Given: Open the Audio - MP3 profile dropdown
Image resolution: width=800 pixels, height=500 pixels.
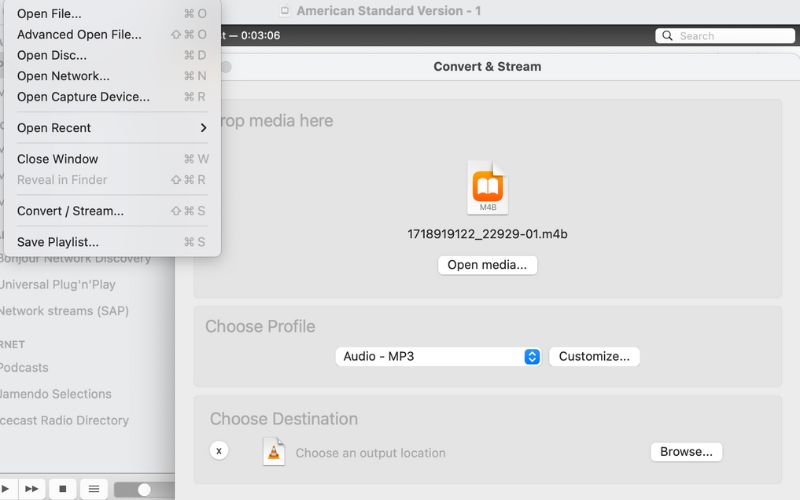Looking at the screenshot, I should (x=438, y=357).
